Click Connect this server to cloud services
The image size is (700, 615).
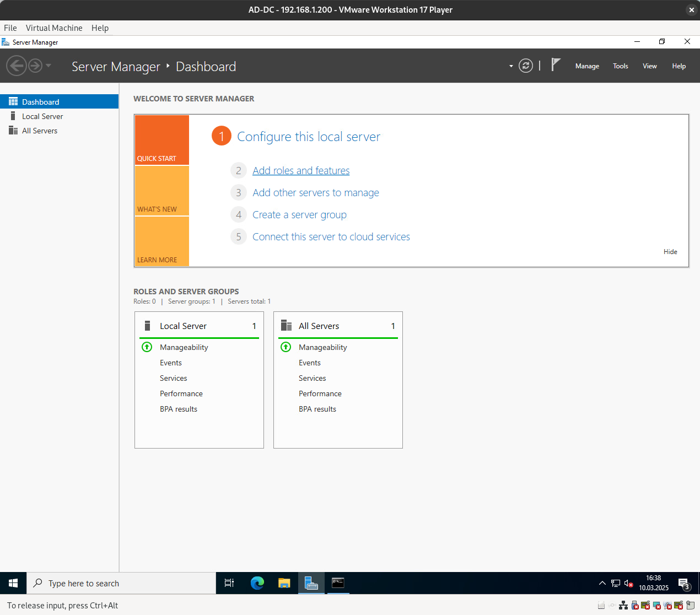coord(331,237)
